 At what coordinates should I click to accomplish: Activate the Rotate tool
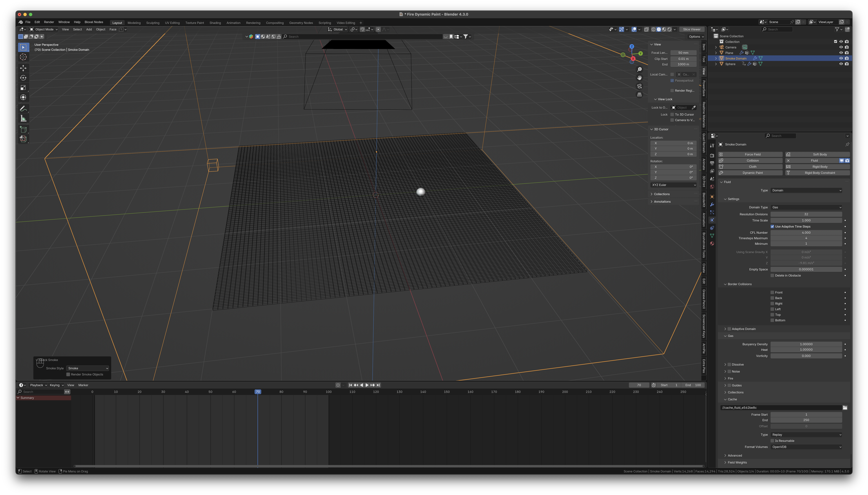coord(23,78)
